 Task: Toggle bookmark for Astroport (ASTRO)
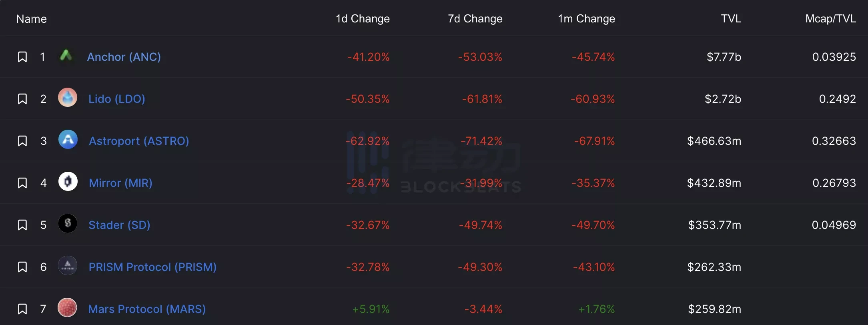[22, 141]
